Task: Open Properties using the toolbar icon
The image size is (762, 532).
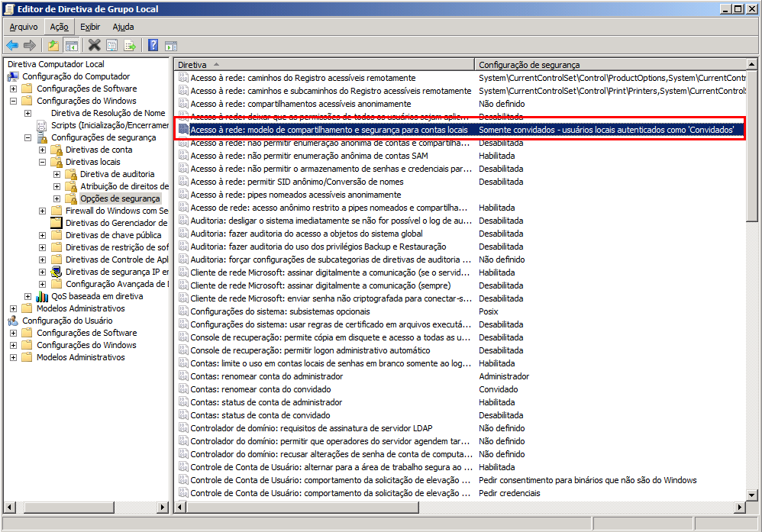Action: tap(112, 45)
